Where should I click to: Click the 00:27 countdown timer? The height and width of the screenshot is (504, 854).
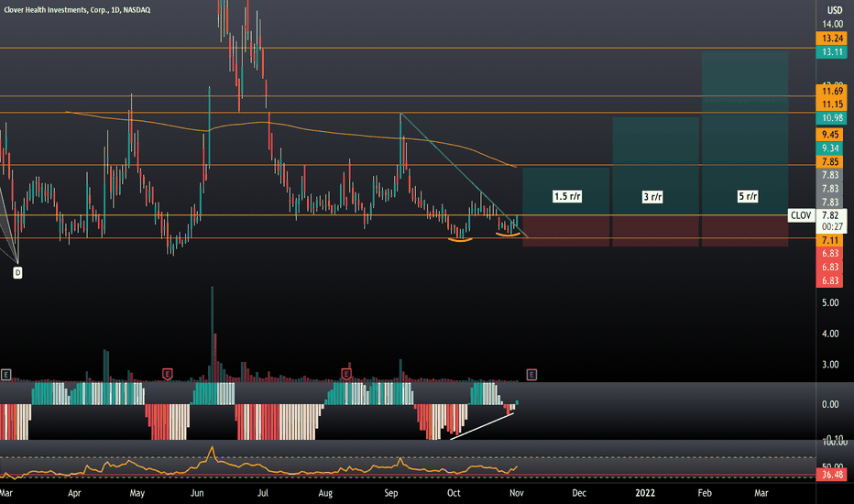pyautogui.click(x=832, y=226)
